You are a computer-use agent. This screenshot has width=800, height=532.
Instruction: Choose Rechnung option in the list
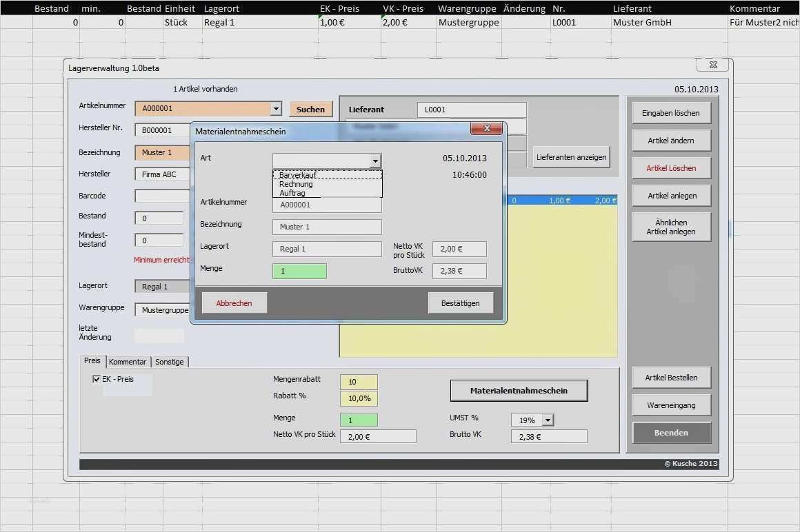[296, 184]
